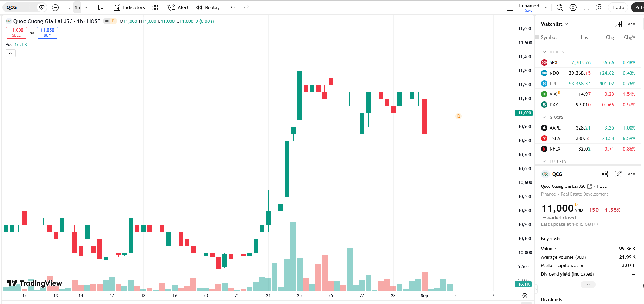Image resolution: width=644 pixels, height=304 pixels.
Task: Select DJI in the watchlist
Action: coord(588,84)
